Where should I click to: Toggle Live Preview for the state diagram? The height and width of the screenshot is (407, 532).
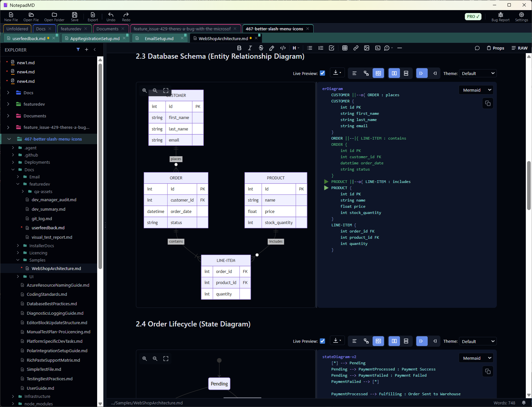point(322,341)
